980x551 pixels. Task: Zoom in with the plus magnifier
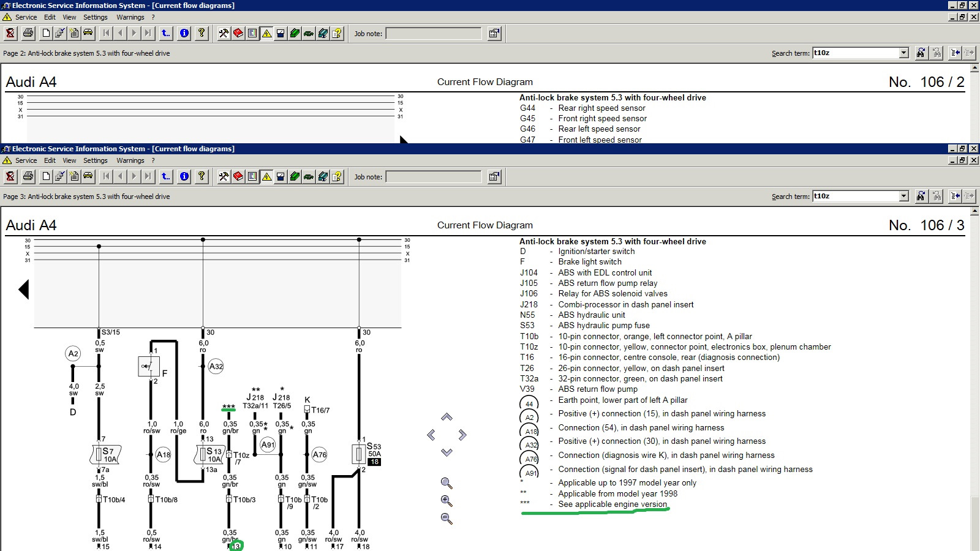coord(447,501)
